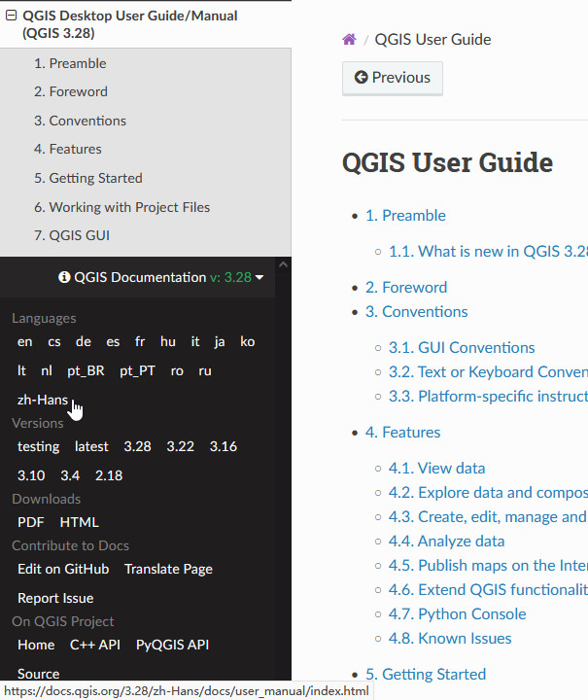
Task: Switch language to ja
Action: click(x=219, y=342)
